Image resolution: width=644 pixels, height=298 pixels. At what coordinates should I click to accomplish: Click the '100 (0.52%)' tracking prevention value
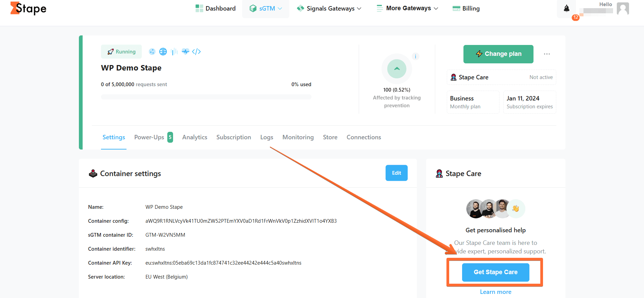pos(397,90)
